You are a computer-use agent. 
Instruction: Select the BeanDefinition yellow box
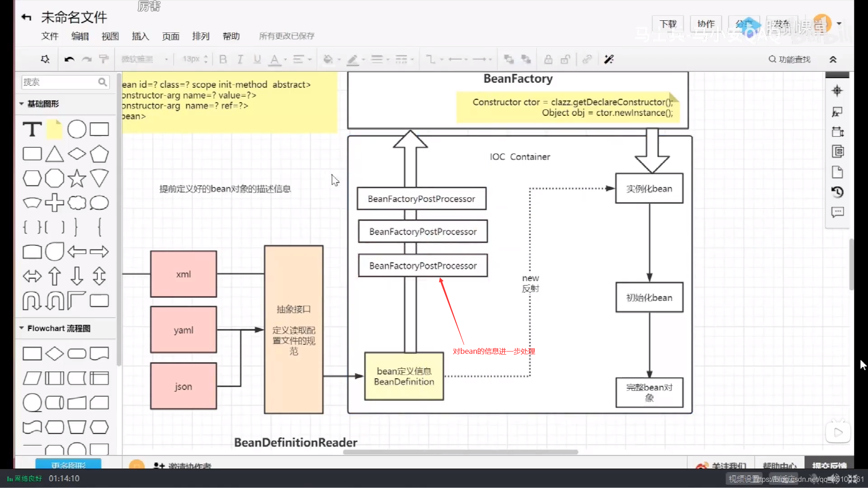[404, 376]
